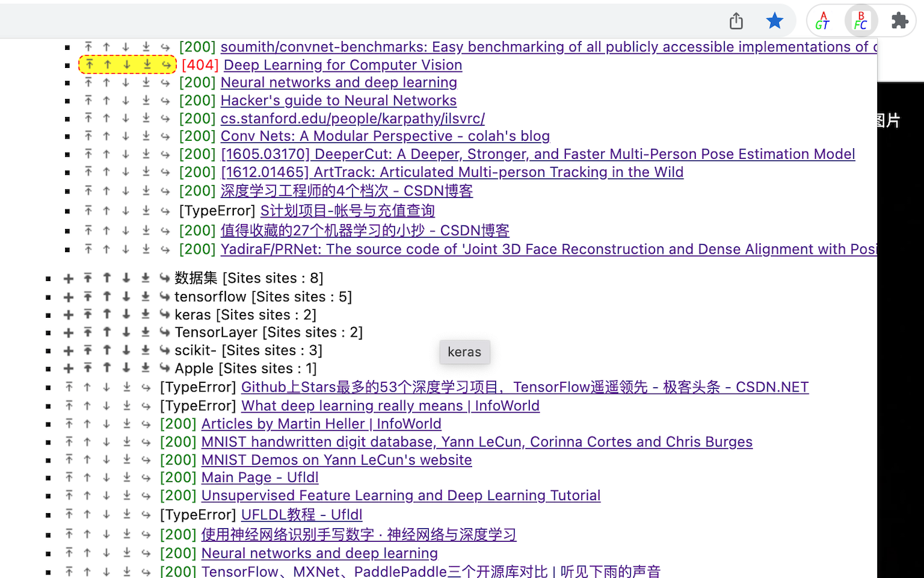Move 'Main Page - Ufldl' to top
The height and width of the screenshot is (578, 924).
point(69,478)
